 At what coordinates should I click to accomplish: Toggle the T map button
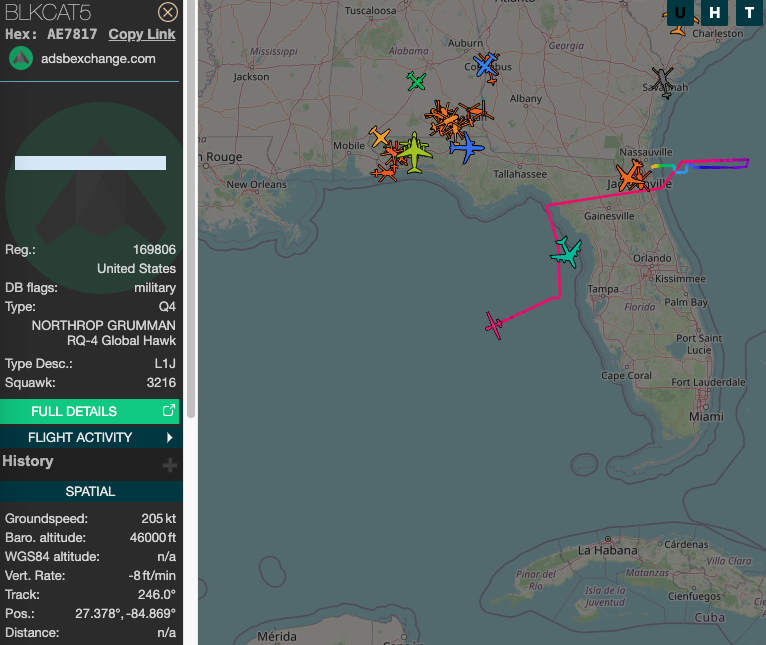(x=748, y=13)
